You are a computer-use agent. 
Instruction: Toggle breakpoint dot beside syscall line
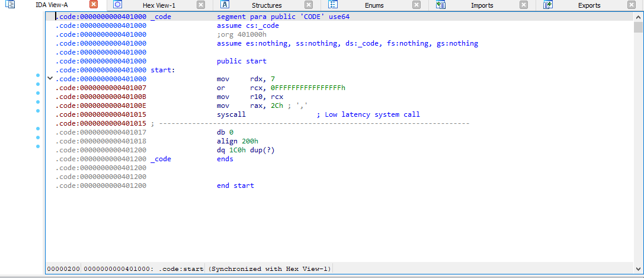(x=39, y=110)
